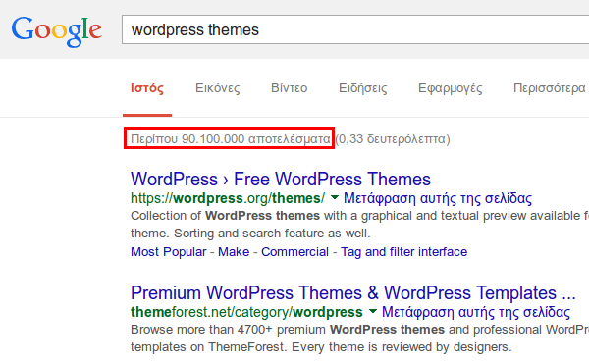This screenshot has width=589, height=364.
Task: Expand the dropdown arrow next to wordpress.org URL
Action: 335,197
